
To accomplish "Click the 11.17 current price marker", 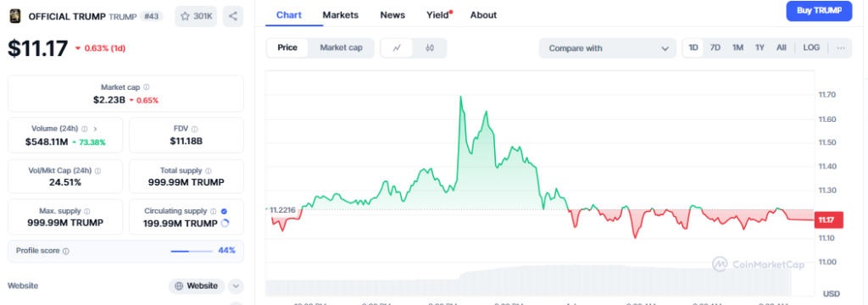I will tap(829, 219).
